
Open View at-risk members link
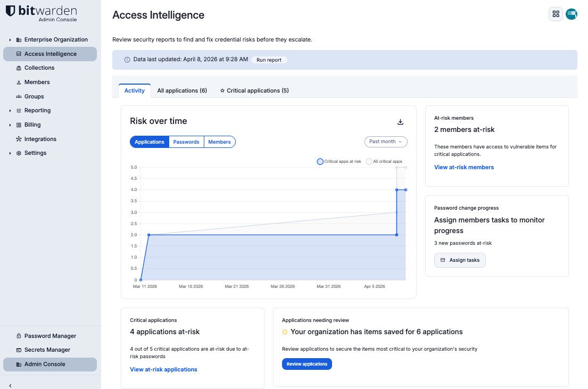point(463,167)
